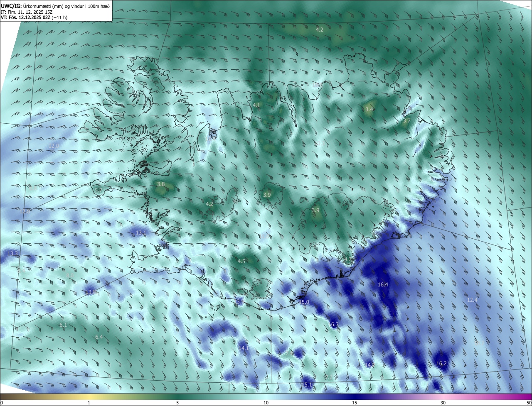Click the 30 tick on the color scale
532x406 pixels.
[x=443, y=403]
